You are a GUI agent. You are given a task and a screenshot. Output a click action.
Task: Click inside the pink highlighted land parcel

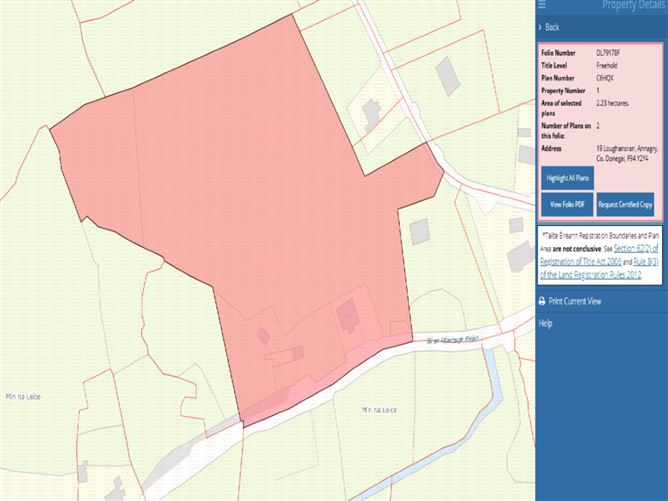250,200
